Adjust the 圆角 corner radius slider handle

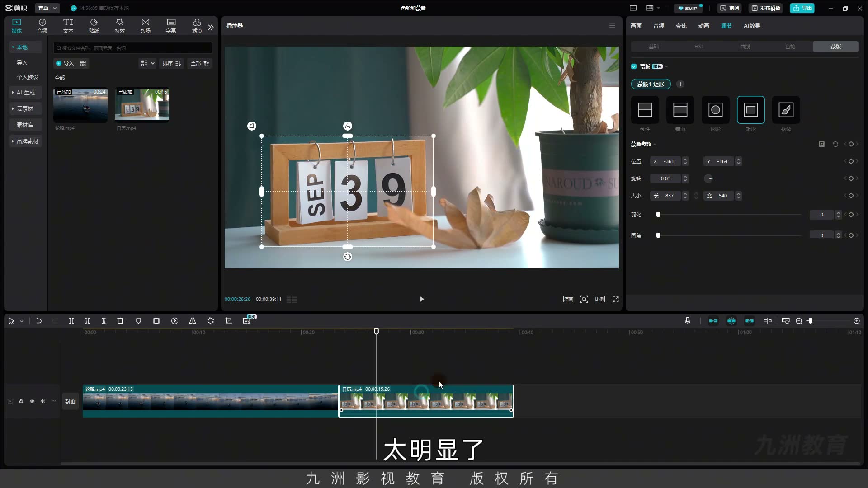point(658,235)
